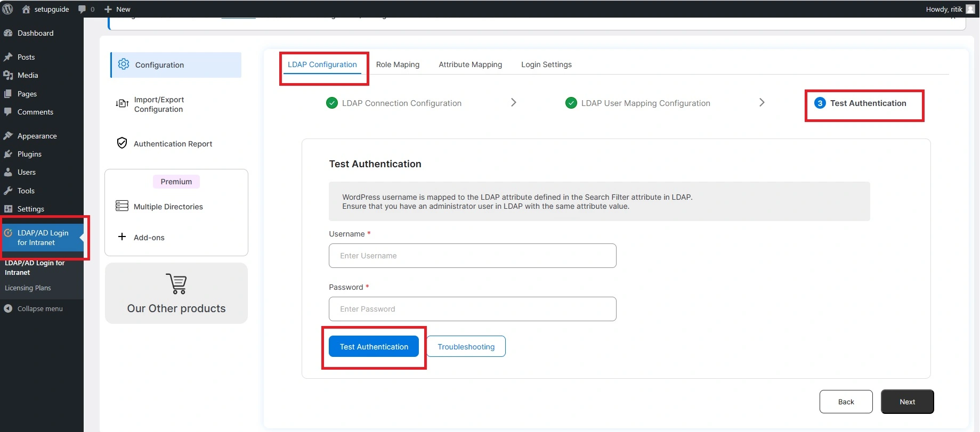Open Authentication Report section
Viewport: 980px width, 432px height.
point(173,144)
